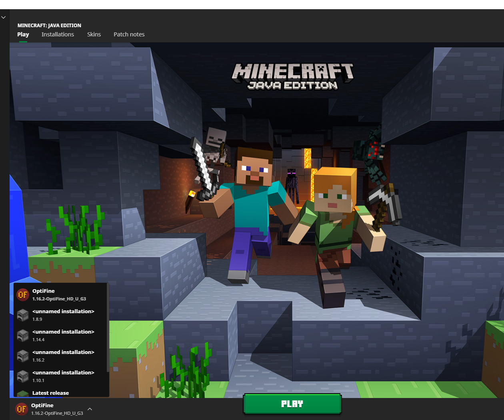Click the furnace icon beside the 1.8.9 installation

pos(23,315)
